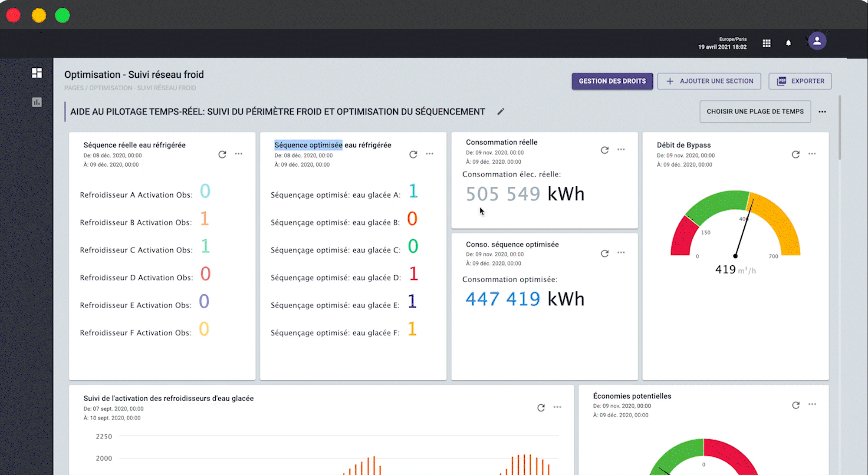Open options menu for chiller activation chart
The height and width of the screenshot is (475, 868).
[x=557, y=407]
